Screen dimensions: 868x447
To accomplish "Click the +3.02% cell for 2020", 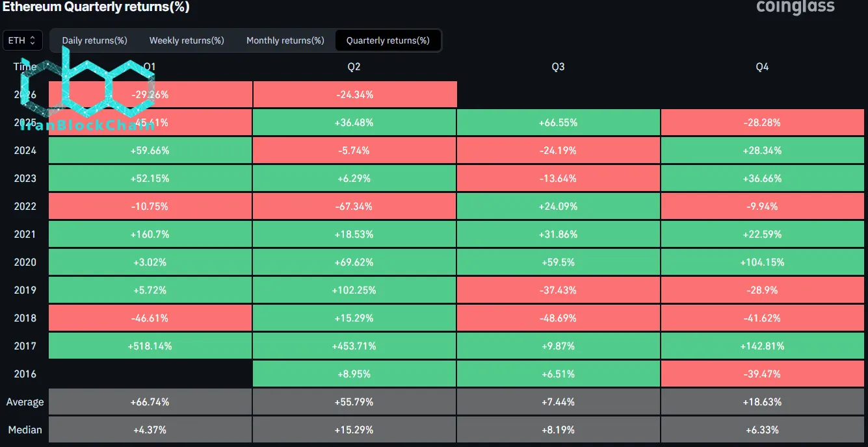I will 150,262.
